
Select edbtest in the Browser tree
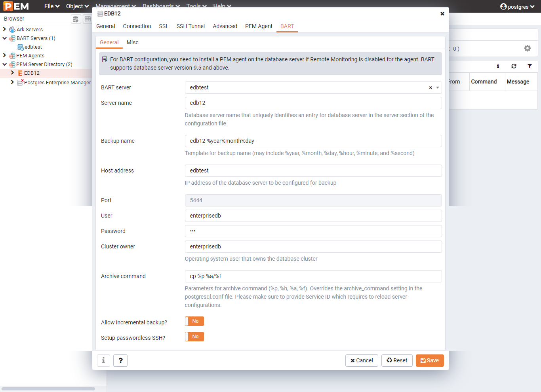[x=33, y=47]
